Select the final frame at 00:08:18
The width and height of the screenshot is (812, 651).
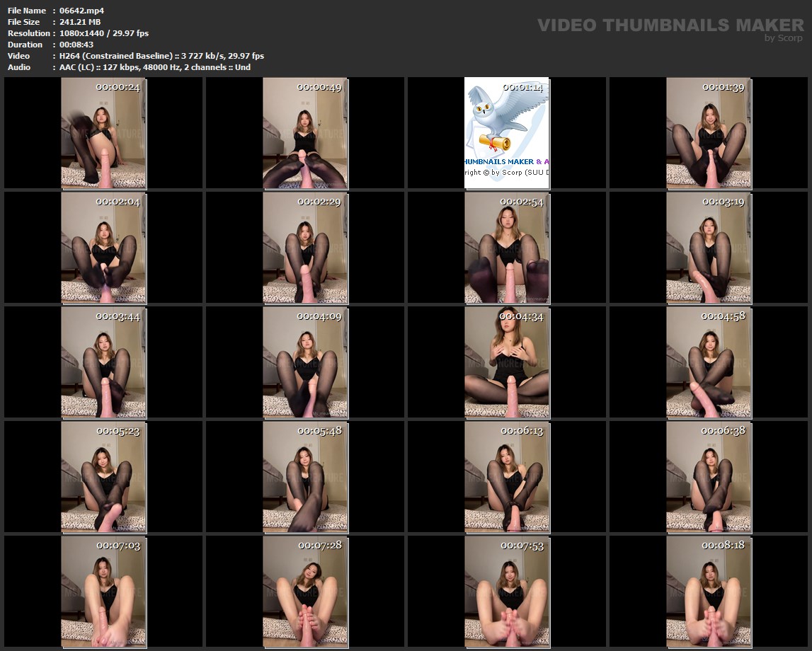click(709, 592)
